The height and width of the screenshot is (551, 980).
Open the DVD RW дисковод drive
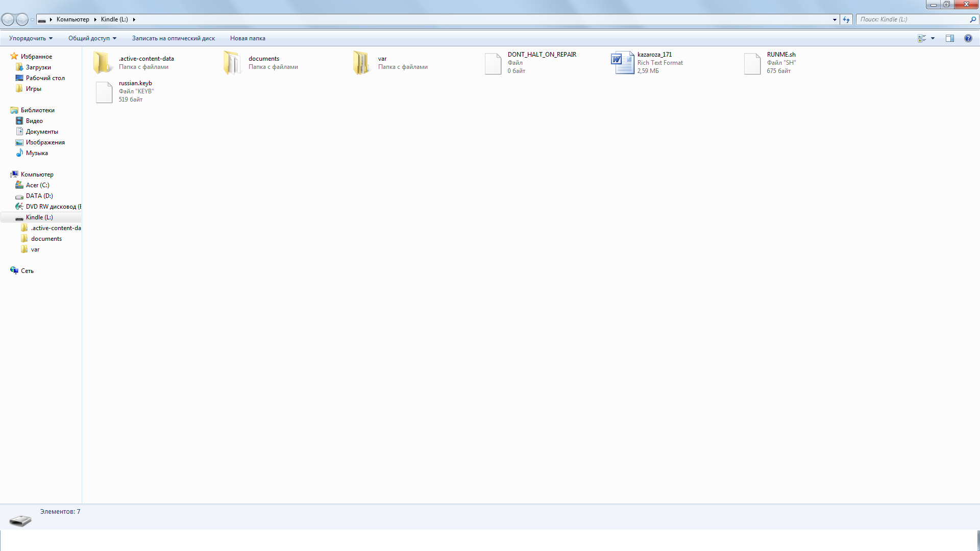pyautogui.click(x=53, y=207)
